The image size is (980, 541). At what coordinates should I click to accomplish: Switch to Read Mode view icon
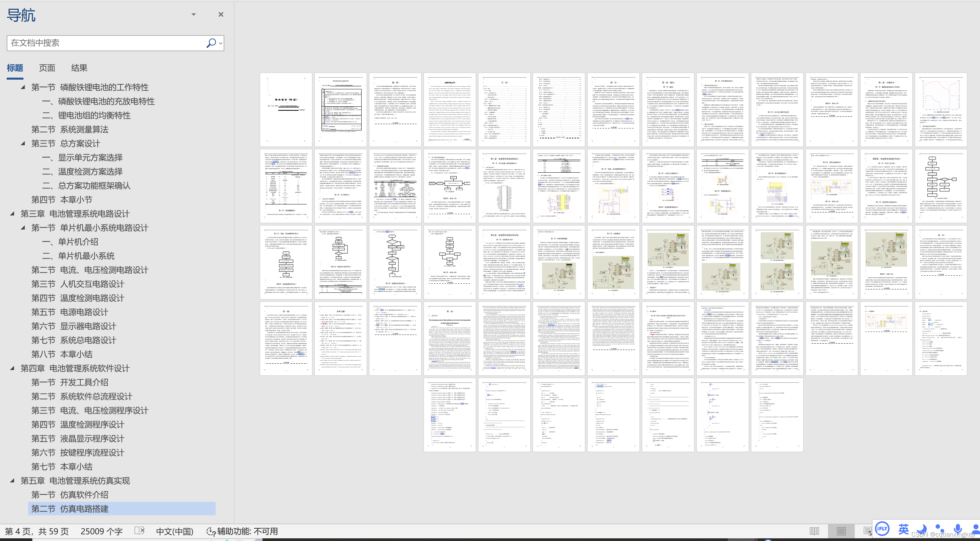point(815,531)
